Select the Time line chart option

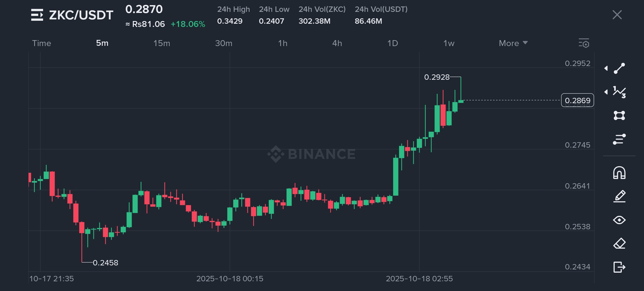41,43
